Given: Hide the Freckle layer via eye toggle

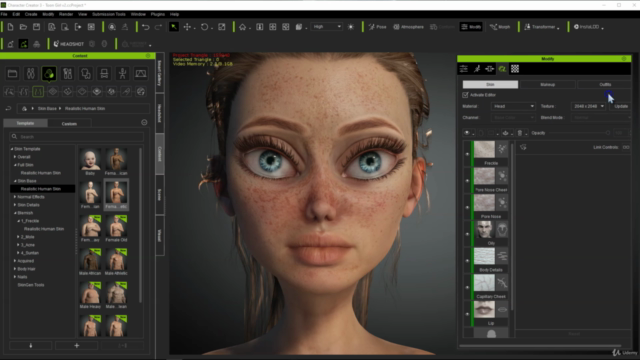Looking at the screenshot, I should (467, 154).
